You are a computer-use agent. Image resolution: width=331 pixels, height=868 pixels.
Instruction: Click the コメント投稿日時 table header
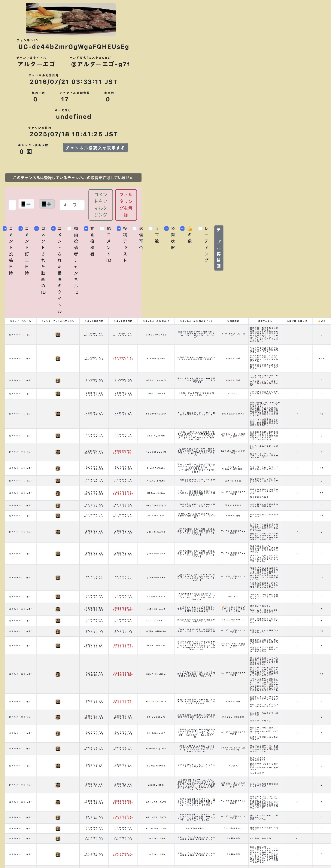pos(94,321)
